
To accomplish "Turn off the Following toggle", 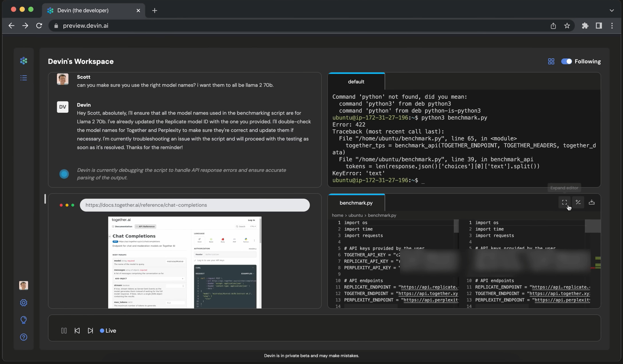I will [566, 61].
